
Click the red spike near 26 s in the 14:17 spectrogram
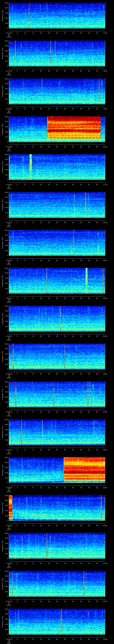(x=51, y=53)
